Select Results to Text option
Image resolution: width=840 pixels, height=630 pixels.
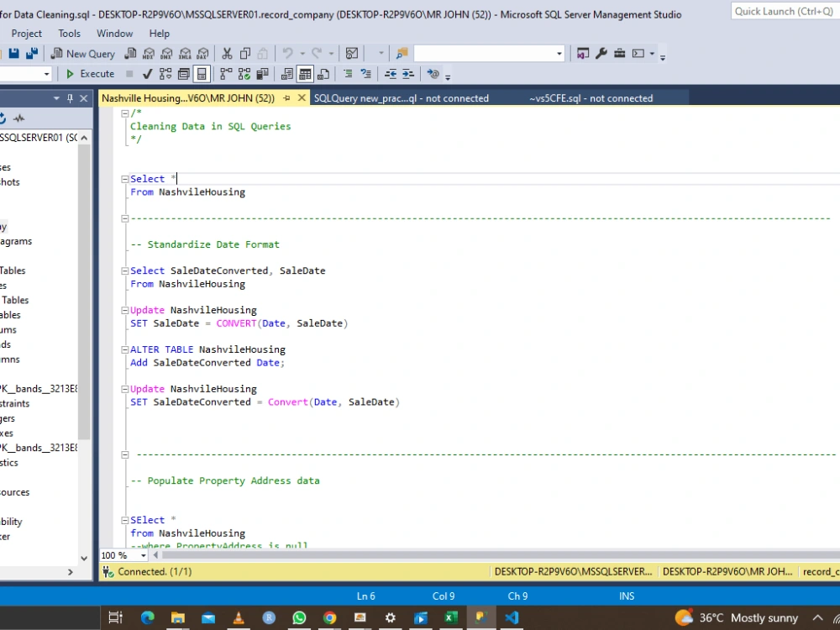[x=287, y=74]
